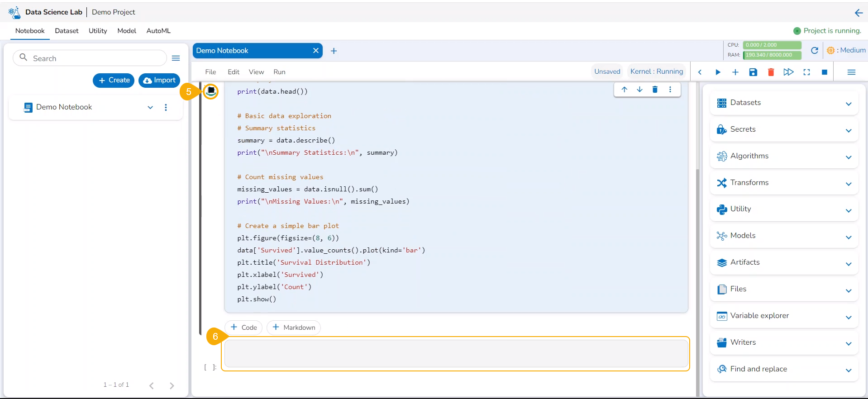Open the Run menu

(279, 72)
